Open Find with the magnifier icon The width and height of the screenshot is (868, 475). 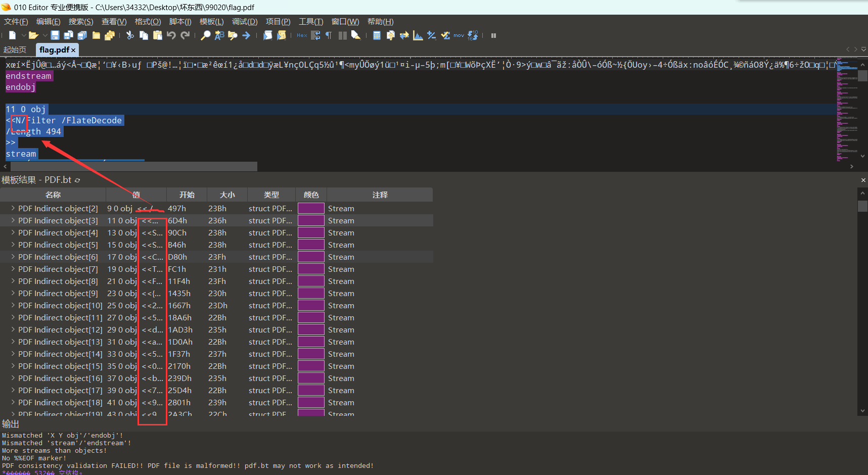tap(205, 35)
